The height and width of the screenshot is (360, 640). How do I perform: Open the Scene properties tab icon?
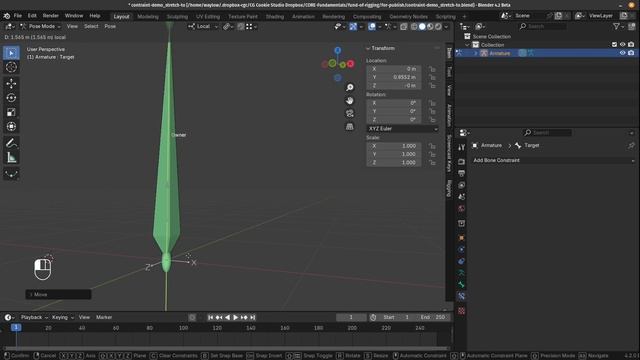461,197
